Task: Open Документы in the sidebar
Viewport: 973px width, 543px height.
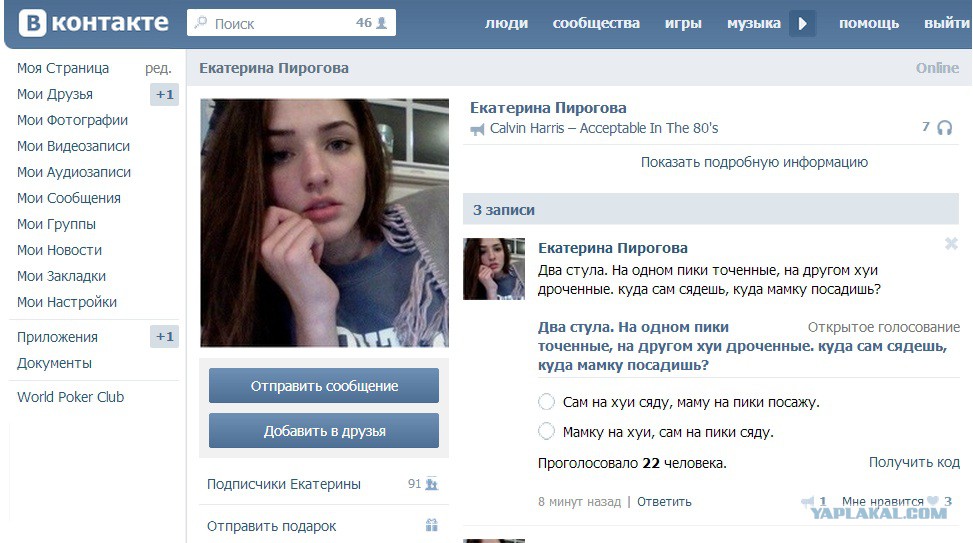Action: click(x=54, y=364)
